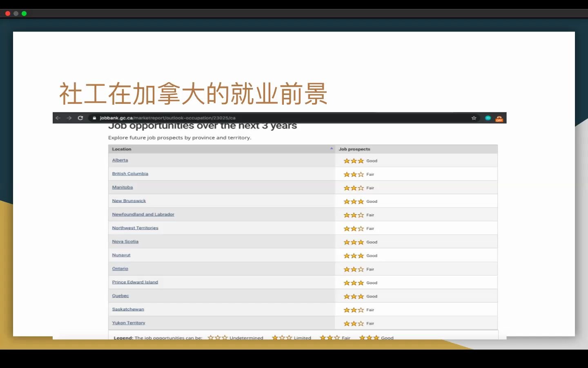Click the 'Fair' label in Saskatchewan row
Image resolution: width=588 pixels, height=368 pixels.
370,310
